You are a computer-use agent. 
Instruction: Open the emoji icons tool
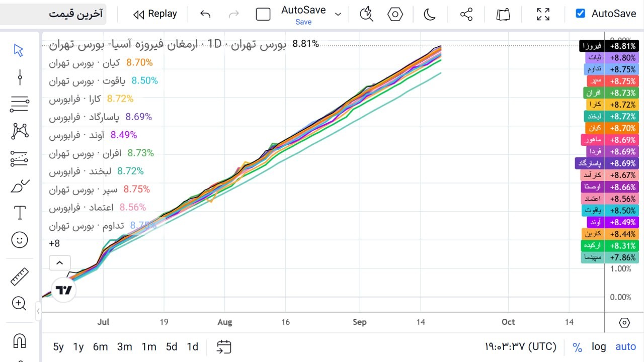tap(20, 240)
